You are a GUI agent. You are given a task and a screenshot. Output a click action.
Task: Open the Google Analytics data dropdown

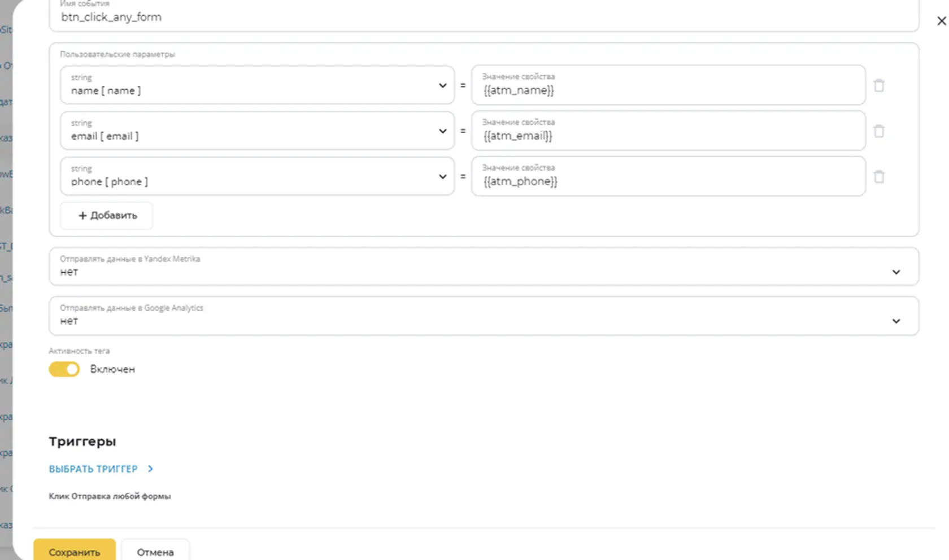(484, 316)
